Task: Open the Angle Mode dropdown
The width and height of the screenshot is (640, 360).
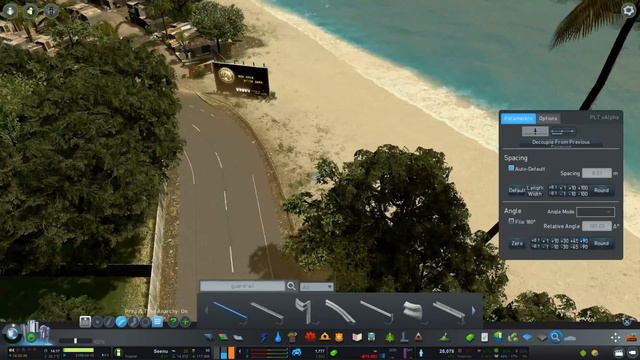Action: (596, 212)
